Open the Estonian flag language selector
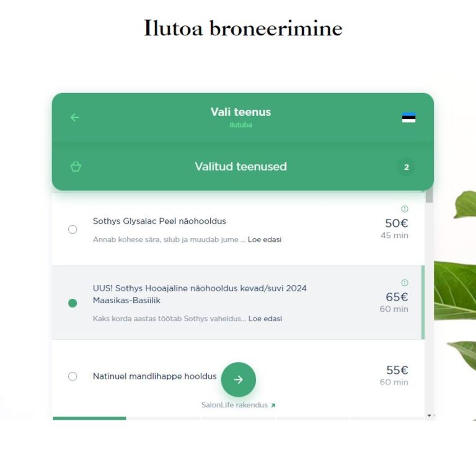476x455 pixels. pos(408,117)
